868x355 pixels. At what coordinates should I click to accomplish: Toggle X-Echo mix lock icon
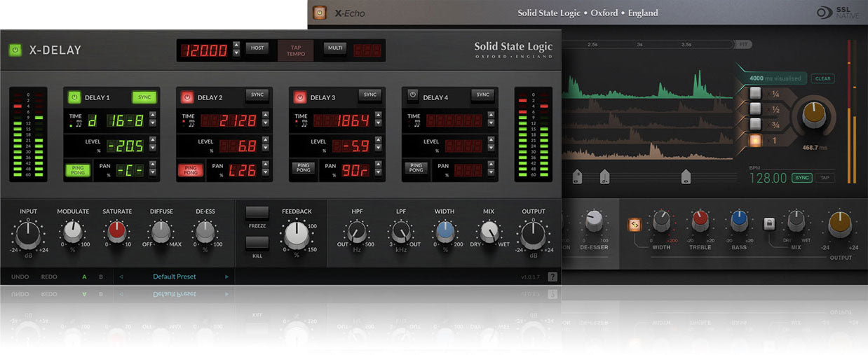click(x=769, y=223)
